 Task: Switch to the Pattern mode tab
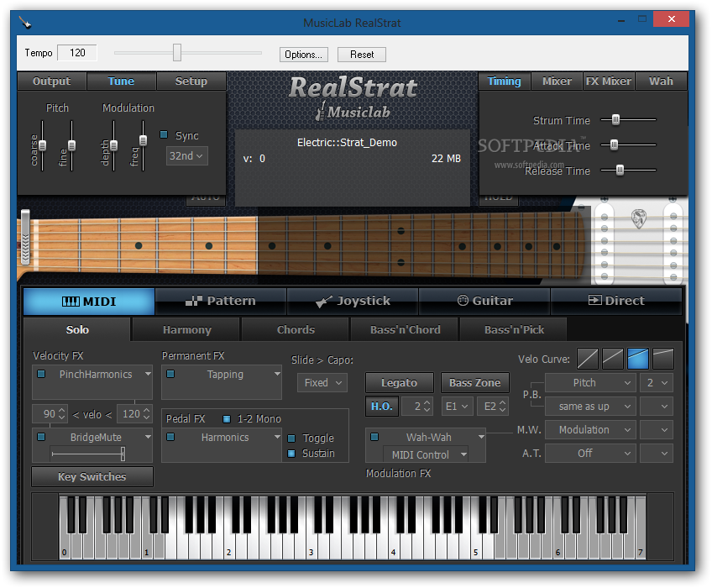(x=221, y=301)
